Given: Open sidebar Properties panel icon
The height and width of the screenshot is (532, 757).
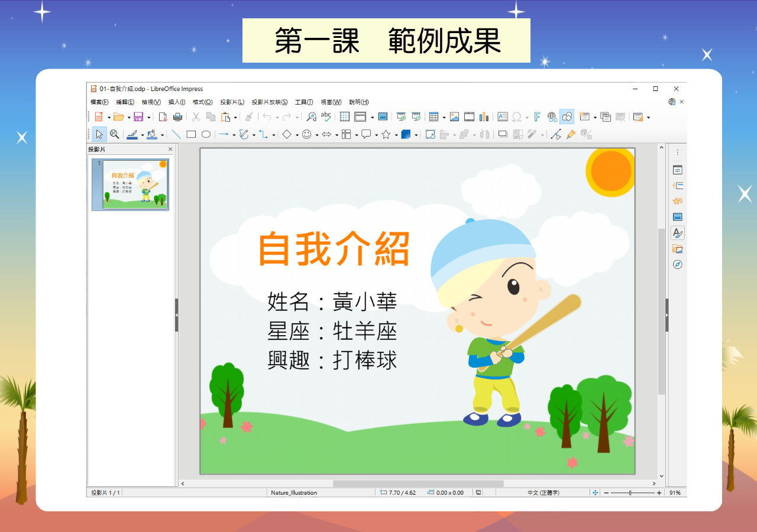Looking at the screenshot, I should point(678,170).
